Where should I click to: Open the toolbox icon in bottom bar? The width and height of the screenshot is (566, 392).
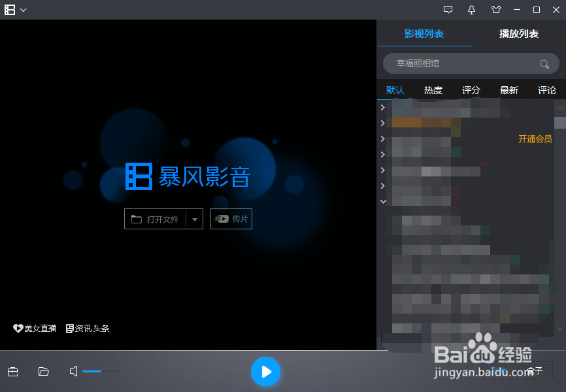(12, 372)
